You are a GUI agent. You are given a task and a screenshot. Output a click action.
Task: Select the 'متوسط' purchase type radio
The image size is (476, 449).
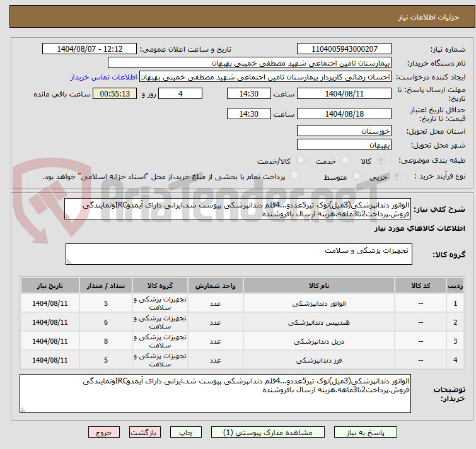point(357,177)
